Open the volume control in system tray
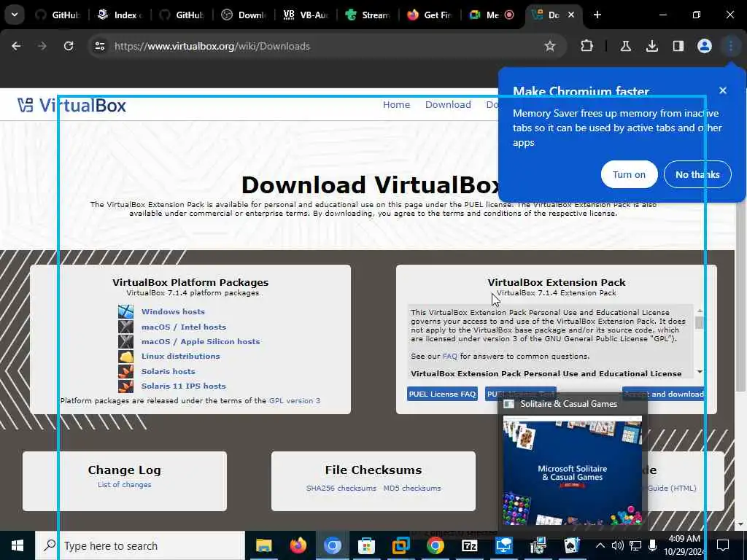747x560 pixels. [x=617, y=545]
